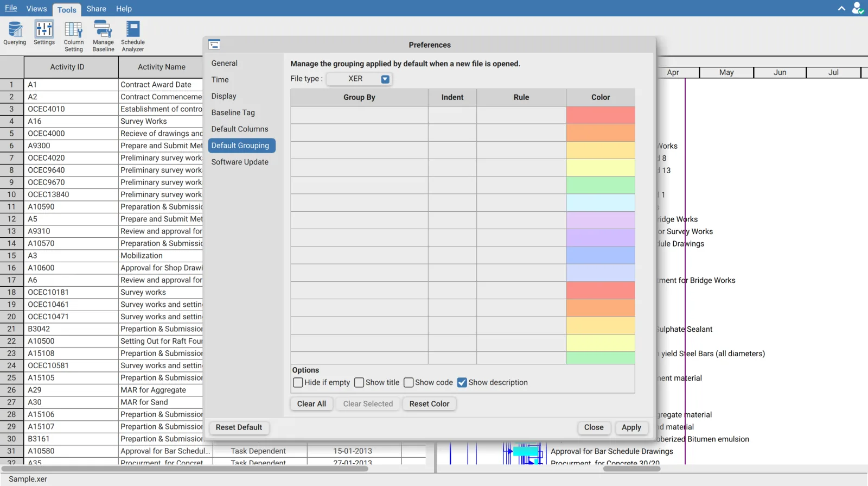Open Column Setting tool
Screen dimensions: 868x486
[x=73, y=36]
